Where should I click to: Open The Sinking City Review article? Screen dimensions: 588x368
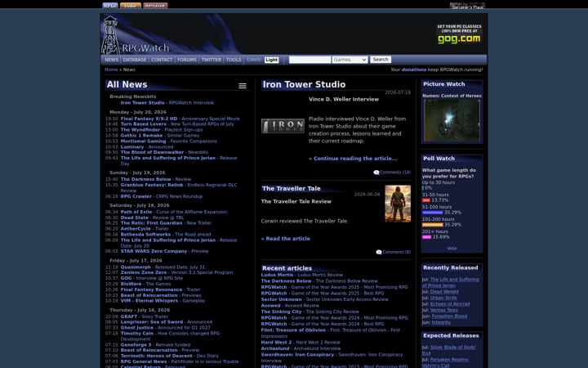point(310,312)
